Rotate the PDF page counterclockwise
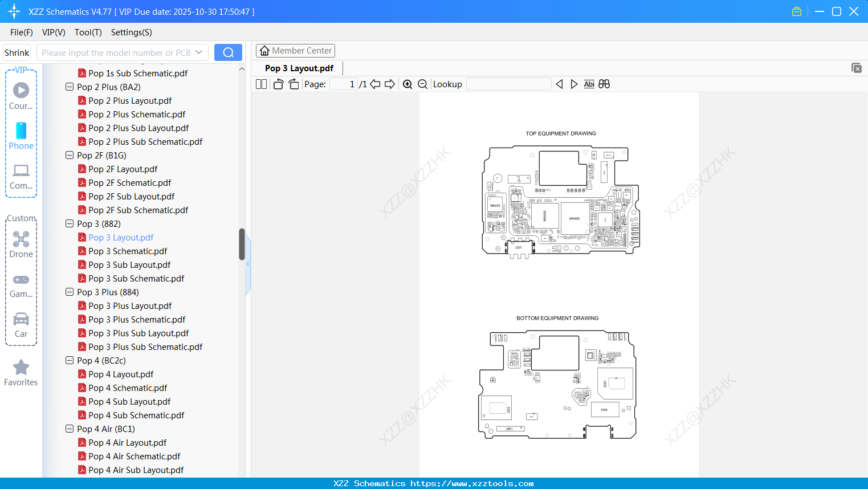868x489 pixels. pyautogui.click(x=278, y=84)
